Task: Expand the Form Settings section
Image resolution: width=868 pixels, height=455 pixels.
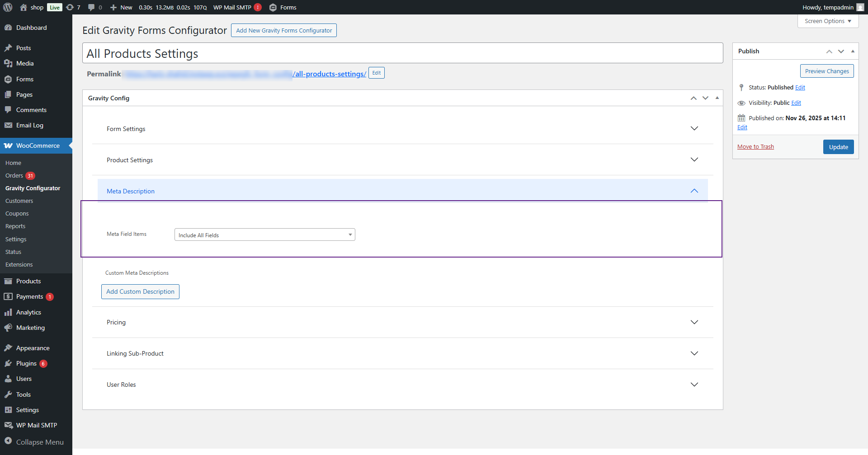Action: point(402,129)
